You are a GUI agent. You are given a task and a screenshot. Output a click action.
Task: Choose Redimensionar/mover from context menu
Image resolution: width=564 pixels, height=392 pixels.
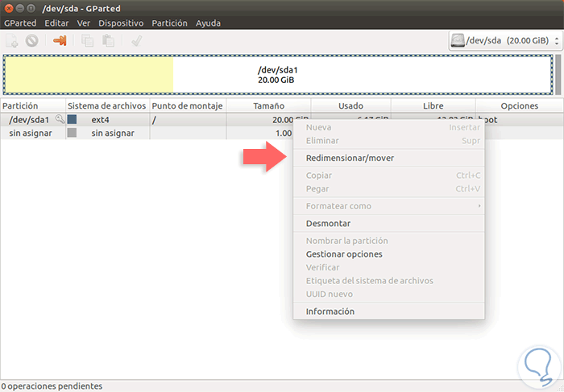[389, 158]
